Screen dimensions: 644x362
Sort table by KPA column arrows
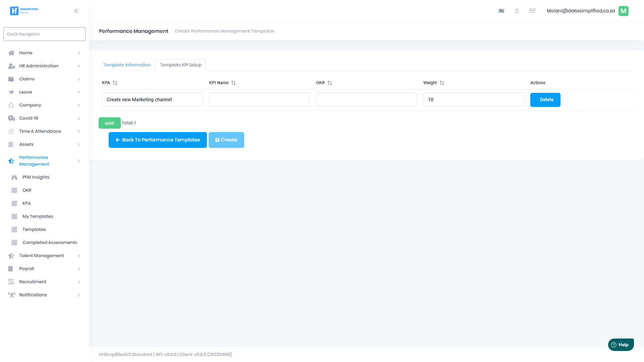pos(115,83)
